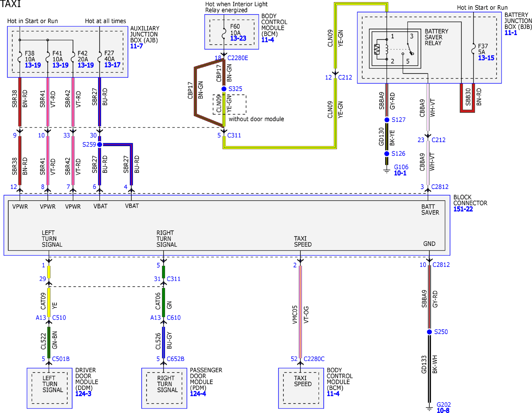Screen dimensions: 532x413
Task: Select the S325 splice point
Action: coord(224,89)
